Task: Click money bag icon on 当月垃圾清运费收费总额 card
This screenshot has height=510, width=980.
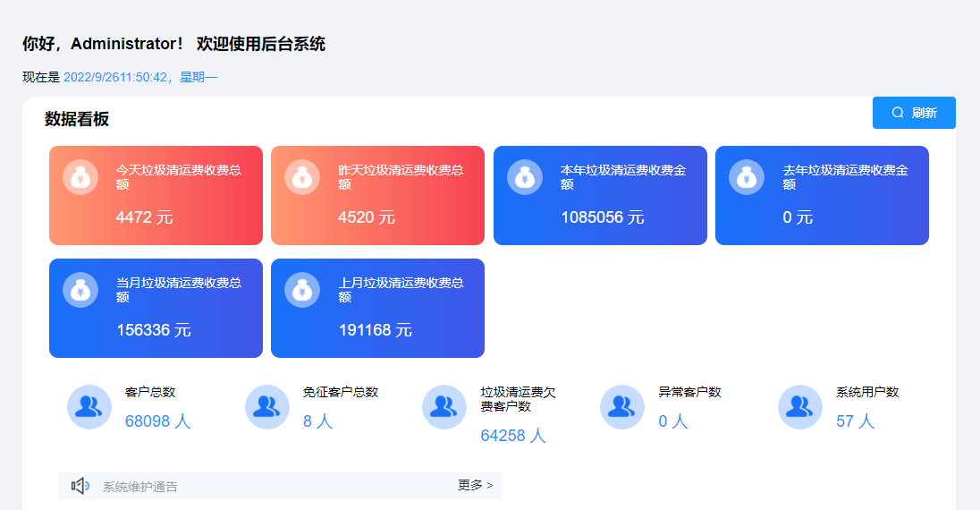Action: coord(80,289)
